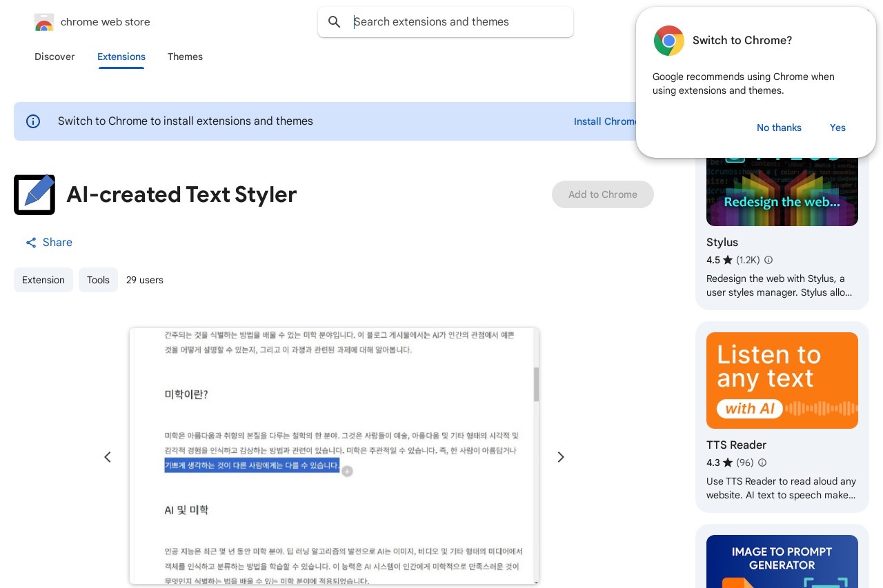Click the Add to Chrome button

tap(603, 194)
